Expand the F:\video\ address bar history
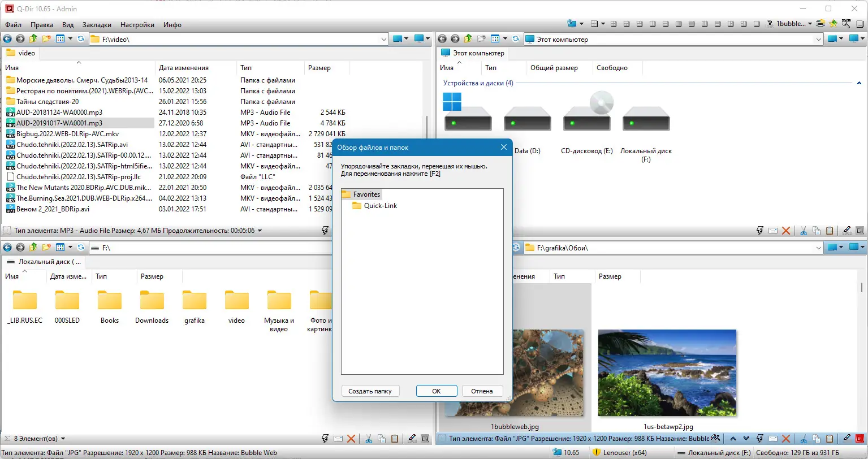 383,40
